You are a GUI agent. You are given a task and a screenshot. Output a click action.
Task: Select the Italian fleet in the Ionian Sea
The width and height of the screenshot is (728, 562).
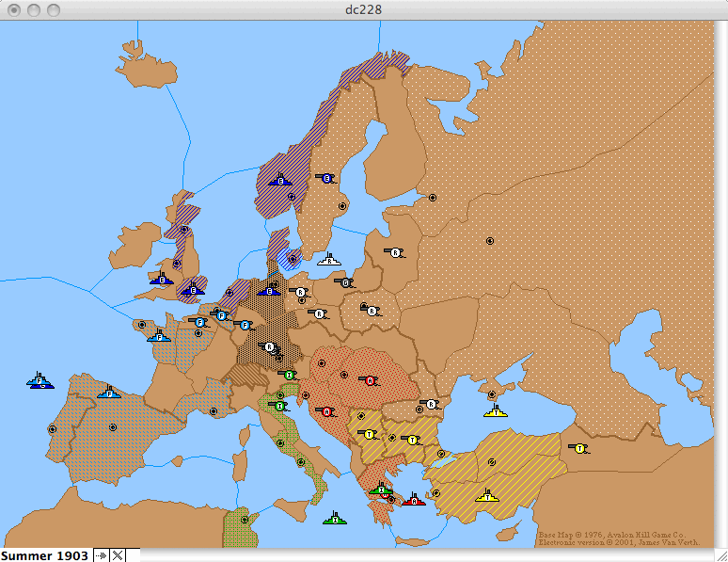click(x=335, y=519)
